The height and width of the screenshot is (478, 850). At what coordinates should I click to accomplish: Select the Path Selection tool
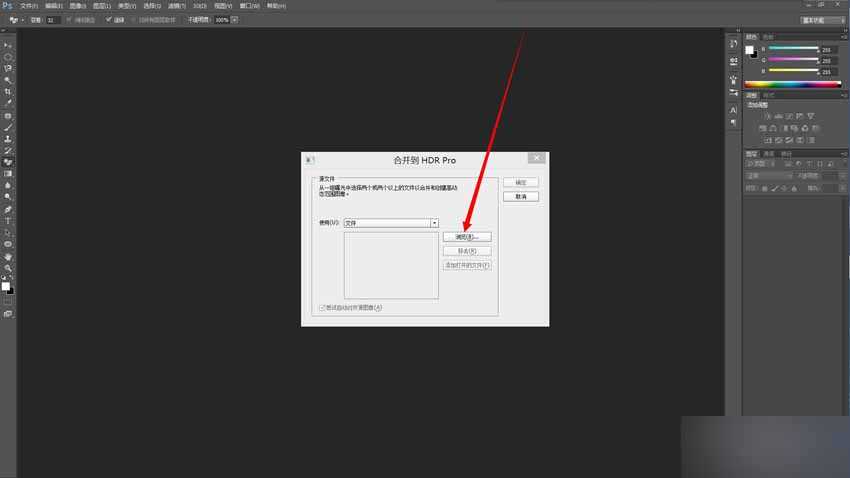coord(8,233)
